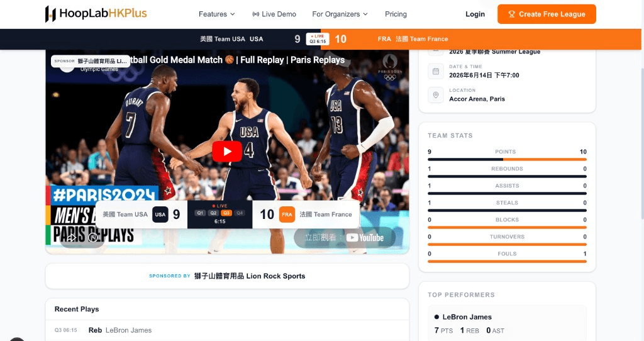Expand the For Organizers dropdown

[340, 14]
